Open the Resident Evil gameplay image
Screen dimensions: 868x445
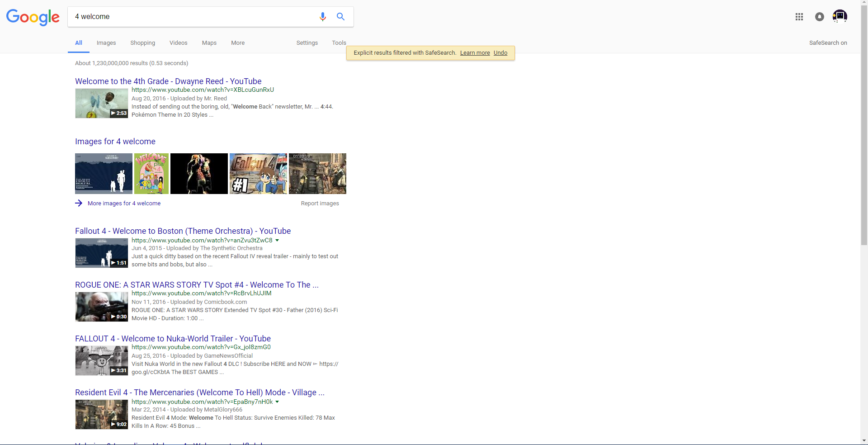coord(317,174)
